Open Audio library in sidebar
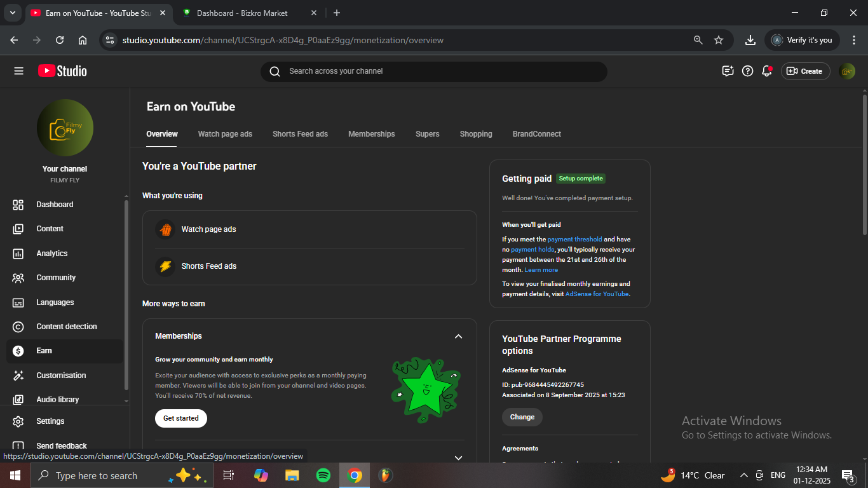 tap(57, 400)
